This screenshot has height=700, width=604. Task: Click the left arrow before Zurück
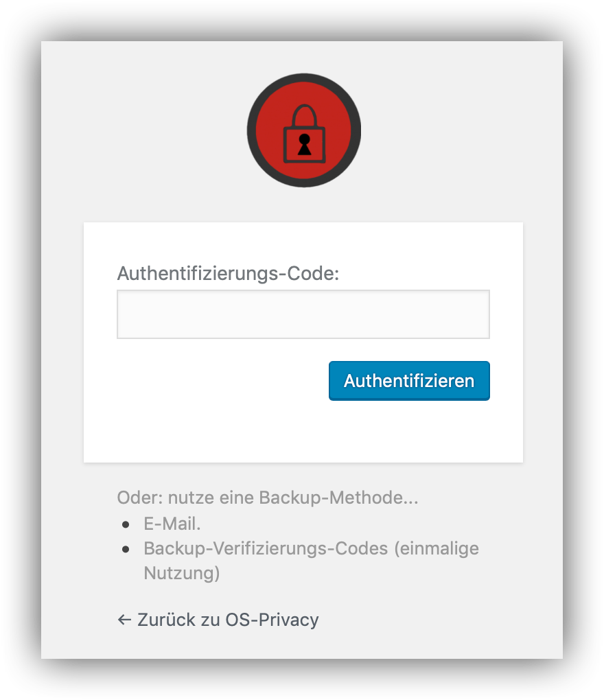[124, 620]
